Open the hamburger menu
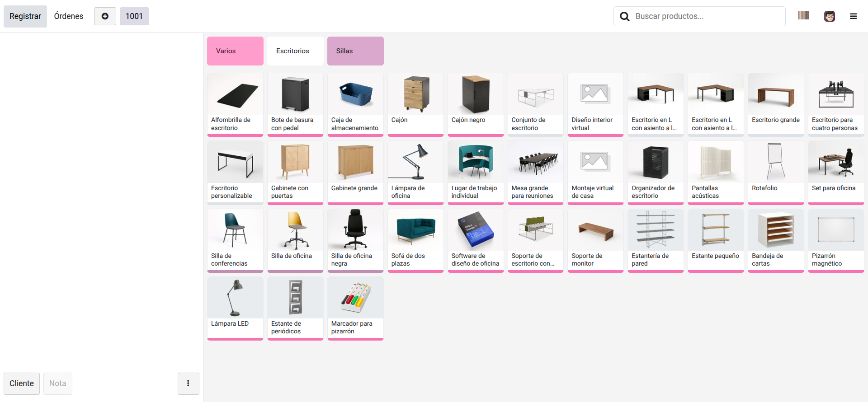Viewport: 868px width, 402px height. pos(853,16)
